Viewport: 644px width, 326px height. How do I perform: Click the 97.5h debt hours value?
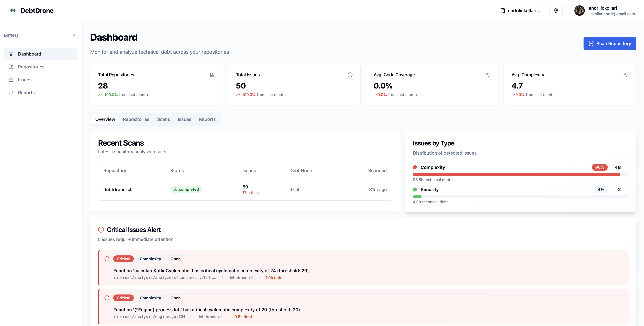295,190
